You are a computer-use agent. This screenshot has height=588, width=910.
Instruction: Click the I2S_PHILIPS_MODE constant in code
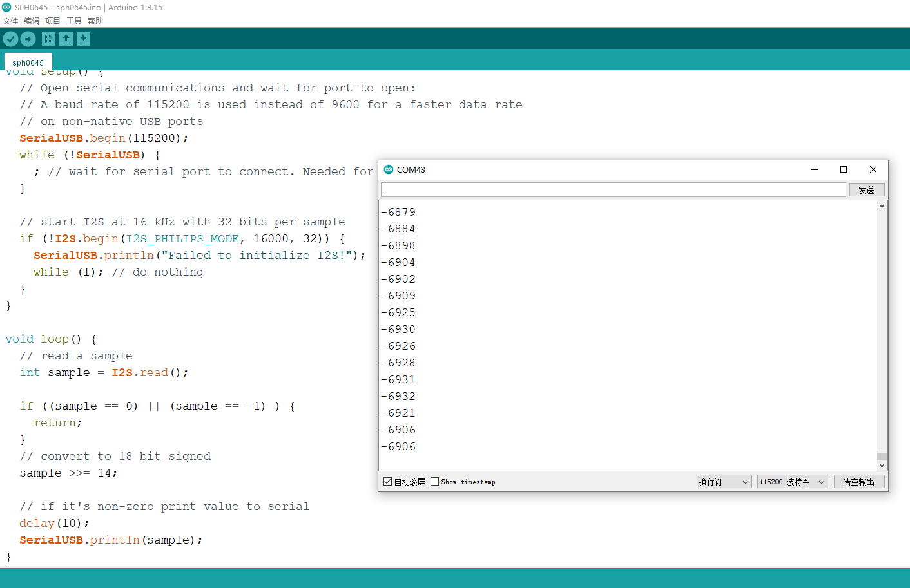(x=182, y=238)
